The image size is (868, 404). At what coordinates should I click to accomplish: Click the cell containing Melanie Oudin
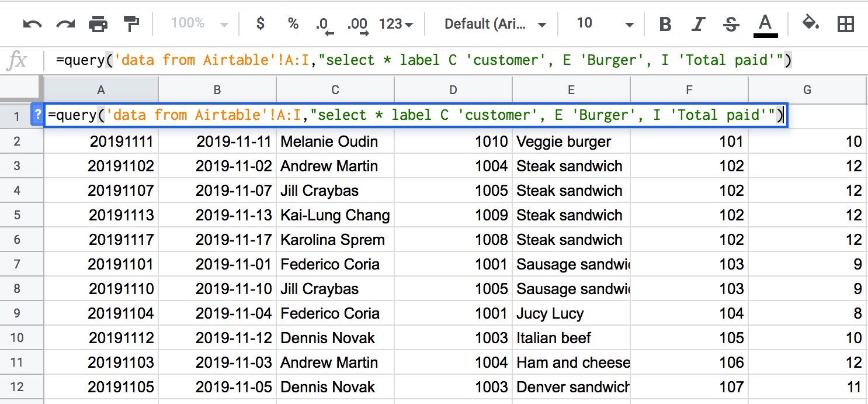point(335,141)
